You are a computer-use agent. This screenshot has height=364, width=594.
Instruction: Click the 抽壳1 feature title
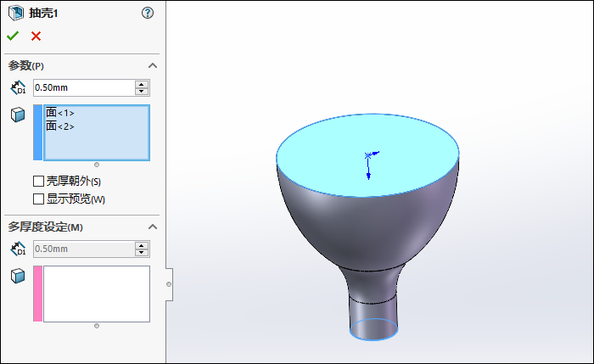(43, 13)
